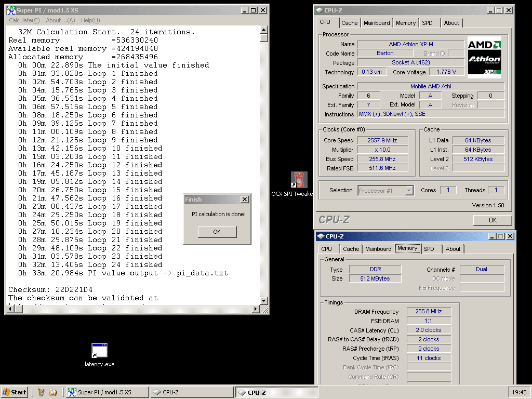Open the About menu in Super PI

60,20
